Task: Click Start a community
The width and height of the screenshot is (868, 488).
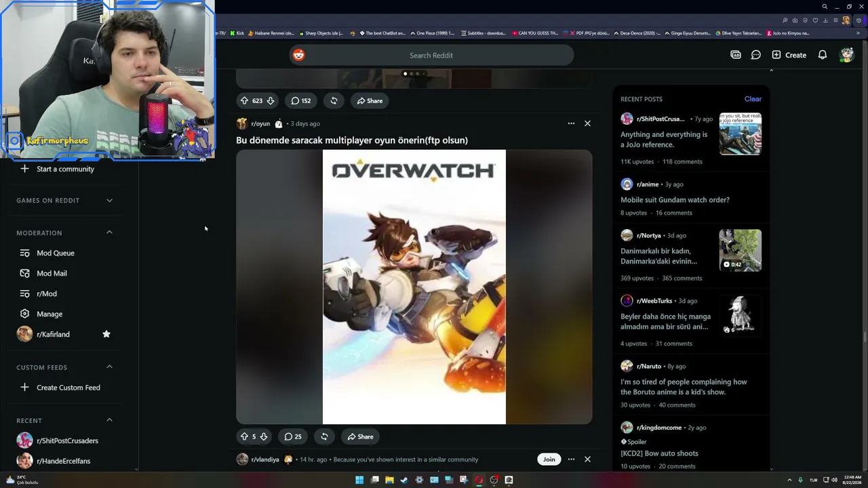Action: [65, 169]
